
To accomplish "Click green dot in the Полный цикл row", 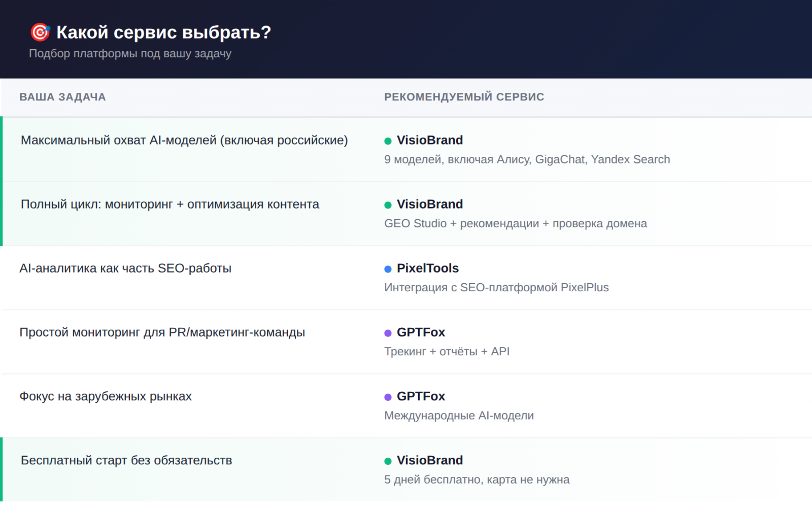I will click(388, 205).
